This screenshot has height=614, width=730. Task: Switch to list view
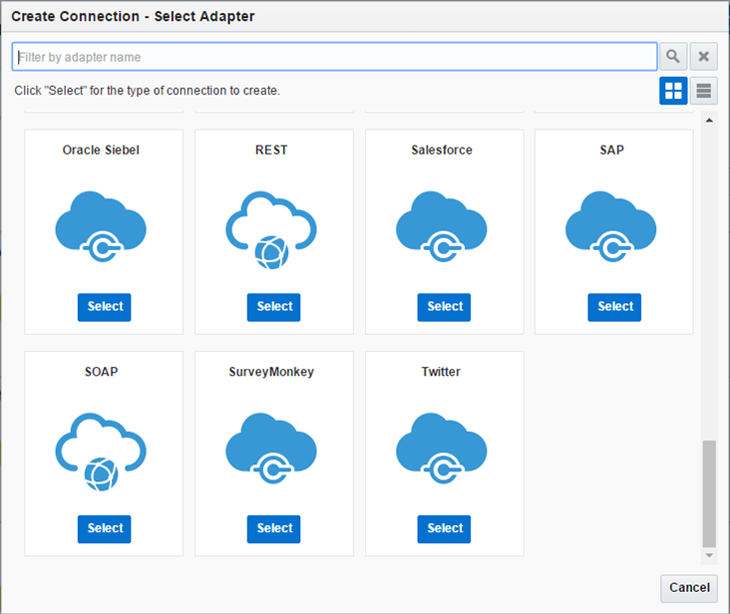point(704,91)
